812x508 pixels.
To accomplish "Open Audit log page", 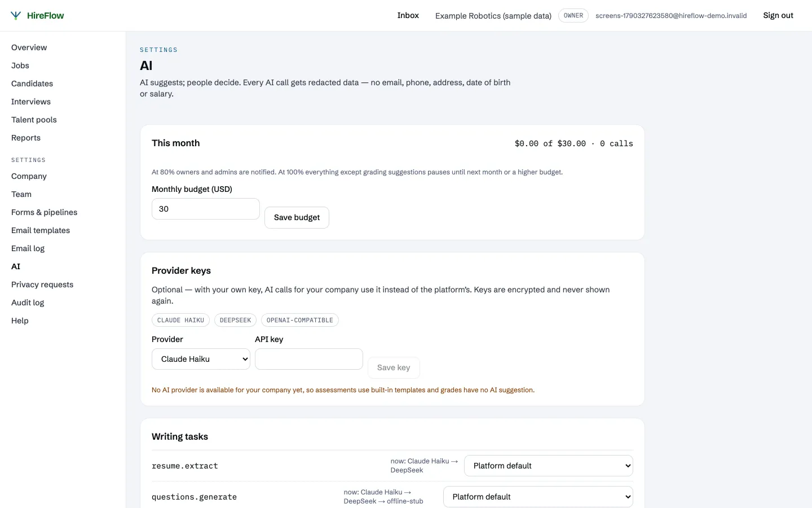I will pyautogui.click(x=28, y=303).
